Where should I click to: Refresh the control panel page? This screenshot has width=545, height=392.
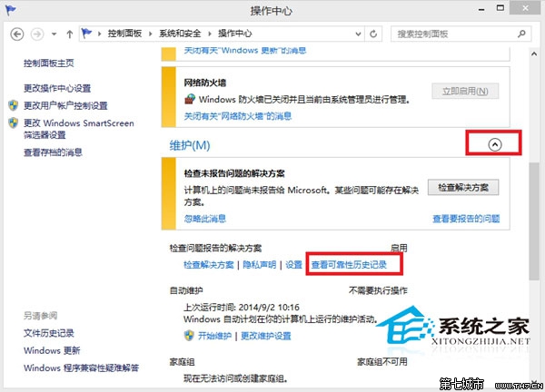[x=373, y=34]
